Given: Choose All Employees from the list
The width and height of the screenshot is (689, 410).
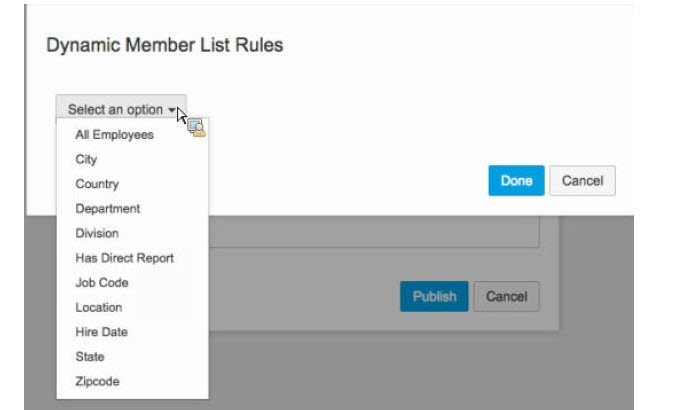Looking at the screenshot, I should [114, 134].
